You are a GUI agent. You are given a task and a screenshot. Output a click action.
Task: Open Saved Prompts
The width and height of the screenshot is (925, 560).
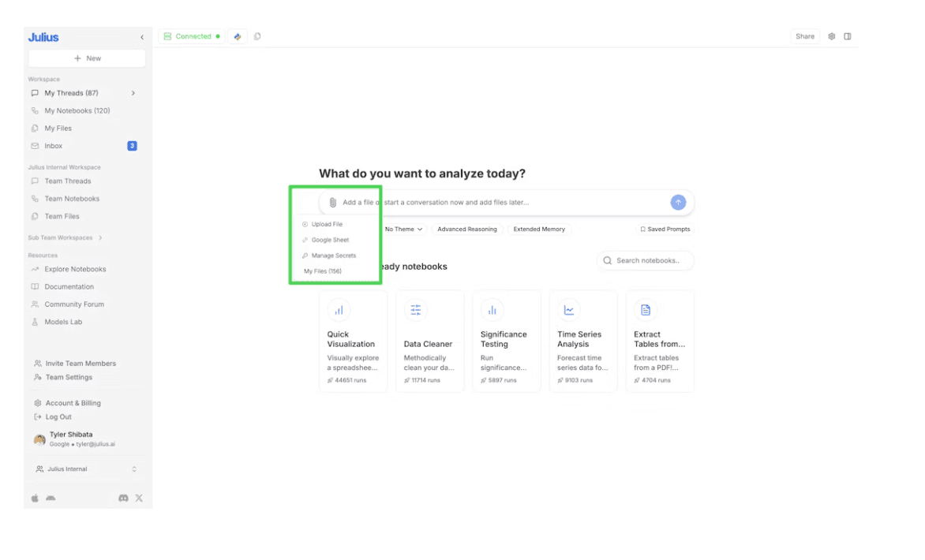pyautogui.click(x=665, y=229)
